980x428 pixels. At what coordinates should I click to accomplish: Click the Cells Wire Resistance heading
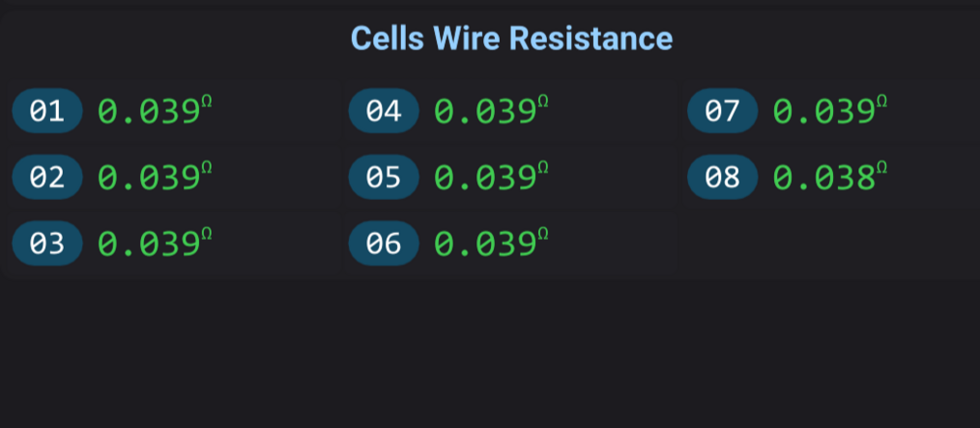coord(512,39)
